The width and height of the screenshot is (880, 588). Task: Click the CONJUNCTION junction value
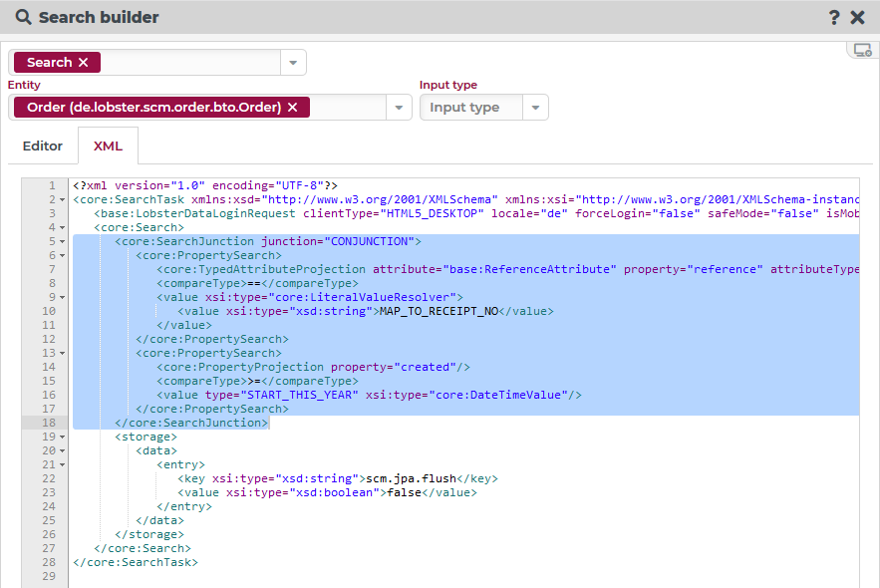pos(370,241)
